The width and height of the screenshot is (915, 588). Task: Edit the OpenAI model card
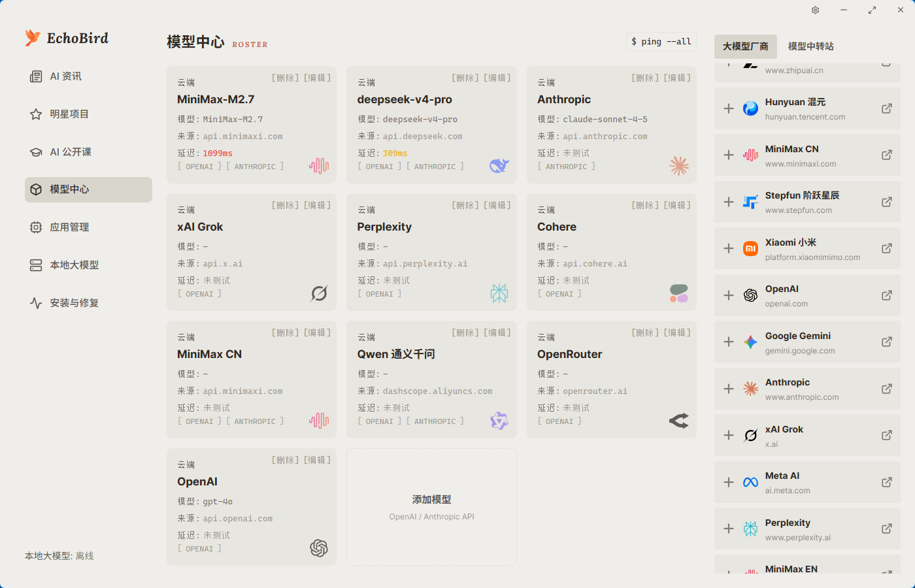click(317, 460)
